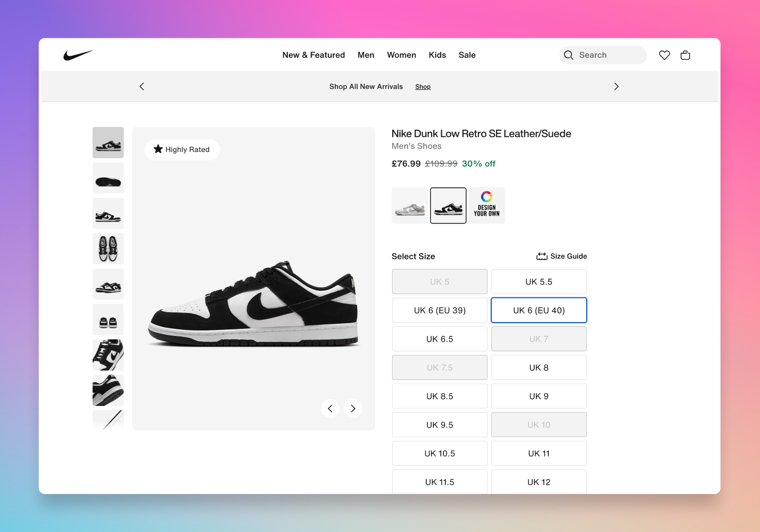Select size UK 6 (EU 39)

coord(440,310)
